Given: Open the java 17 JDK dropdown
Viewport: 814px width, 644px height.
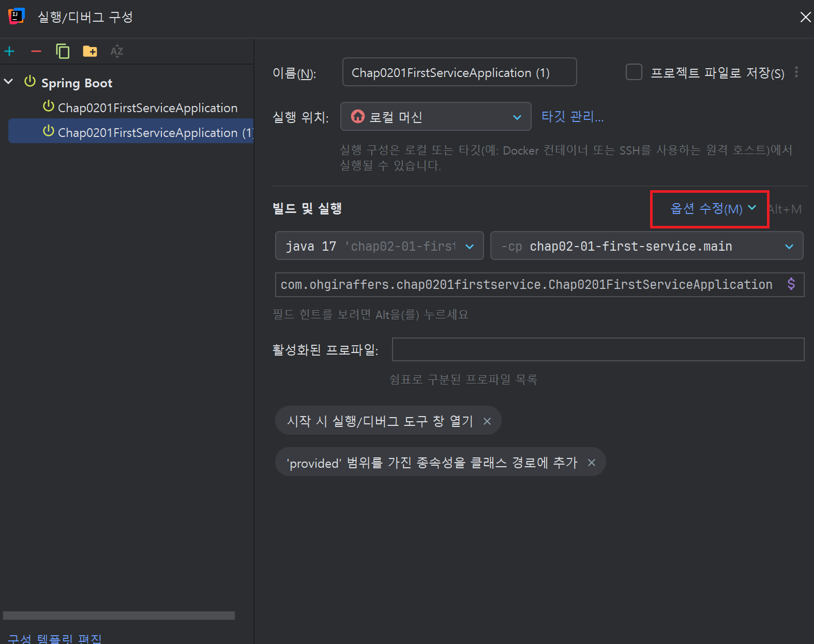Looking at the screenshot, I should coord(380,246).
